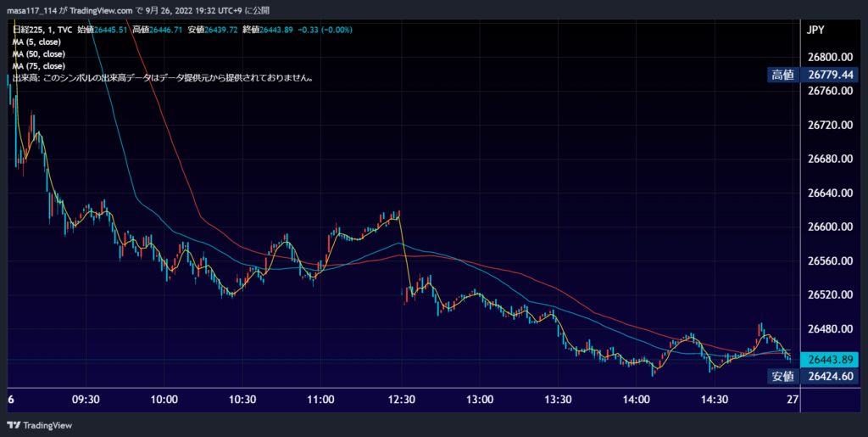Click the JPY currency label
Image resolution: width=868 pixels, height=437 pixels.
815,30
